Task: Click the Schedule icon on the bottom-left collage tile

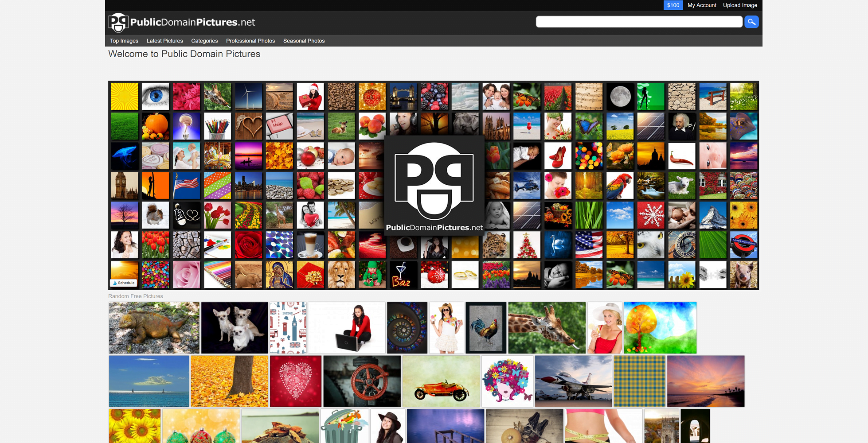Action: 123,283
